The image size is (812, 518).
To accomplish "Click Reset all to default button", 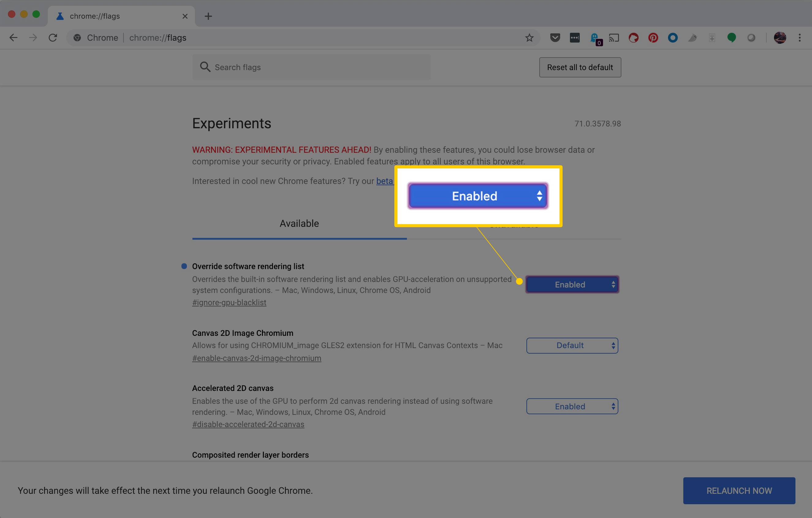I will 580,67.
